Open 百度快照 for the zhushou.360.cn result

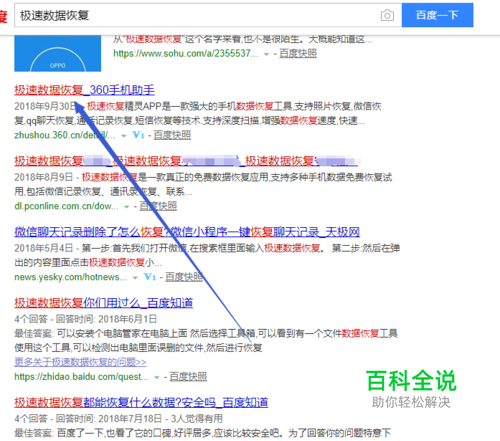172,135
